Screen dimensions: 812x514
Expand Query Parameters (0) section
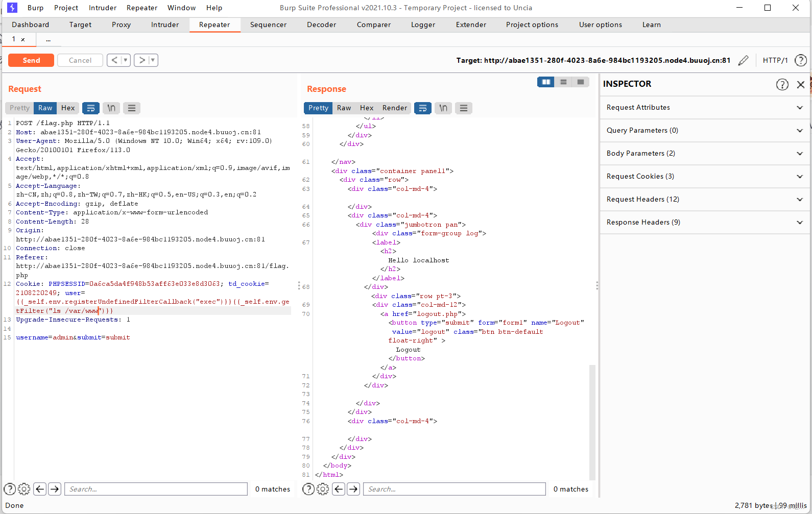[705, 130]
